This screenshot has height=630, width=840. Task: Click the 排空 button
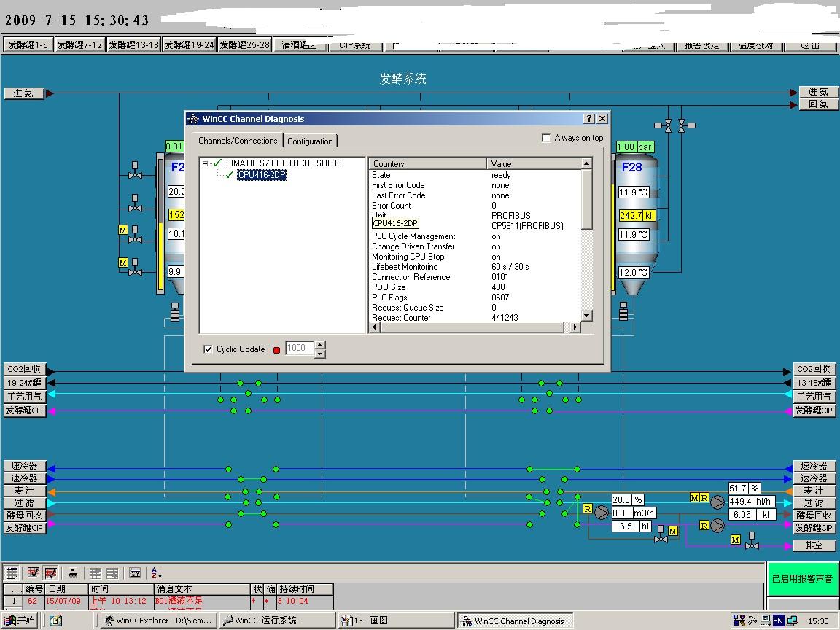pyautogui.click(x=814, y=545)
